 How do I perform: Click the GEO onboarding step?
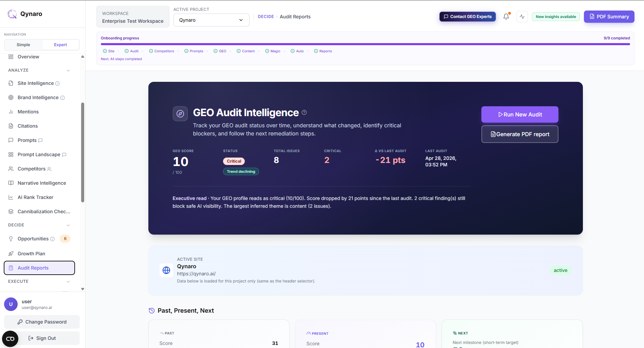(220, 51)
